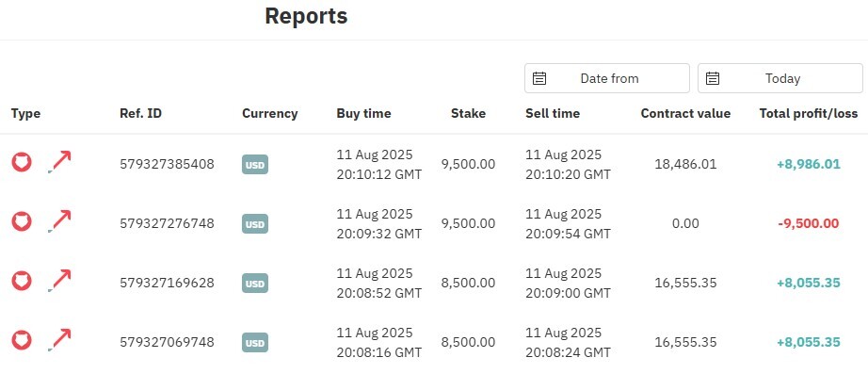Select the +8,986.01 profit entry
This screenshot has height=374, width=868.
(808, 165)
